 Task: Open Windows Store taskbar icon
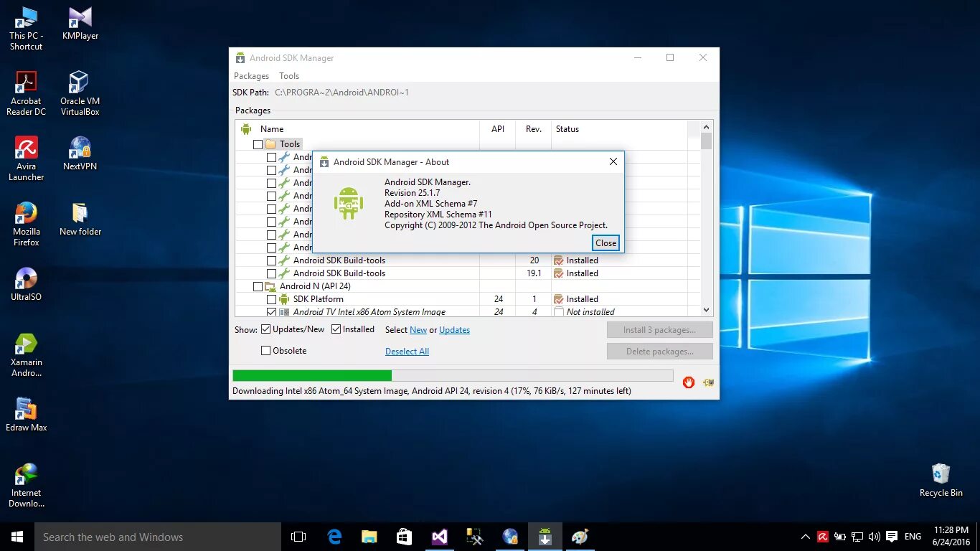(x=405, y=537)
